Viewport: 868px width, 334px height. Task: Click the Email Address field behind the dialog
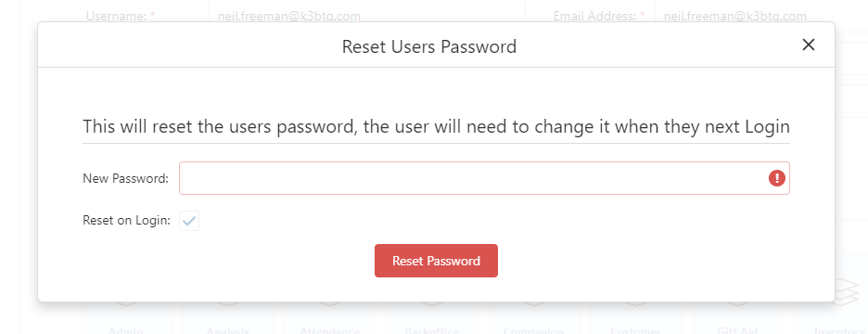click(x=761, y=12)
